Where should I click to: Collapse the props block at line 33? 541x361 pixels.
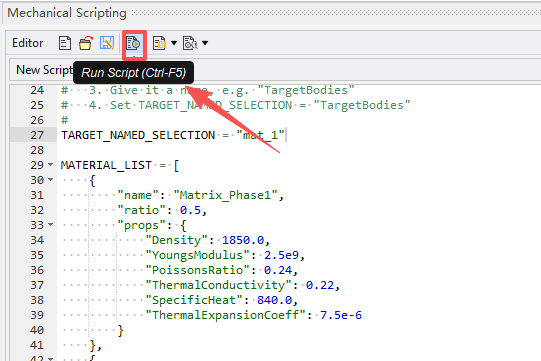(x=51, y=225)
